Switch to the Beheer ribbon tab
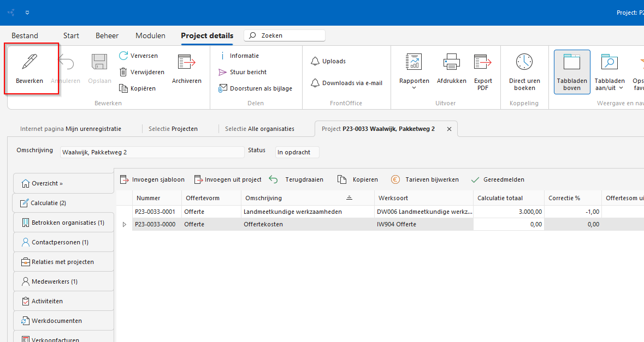The height and width of the screenshot is (342, 644). click(x=107, y=35)
